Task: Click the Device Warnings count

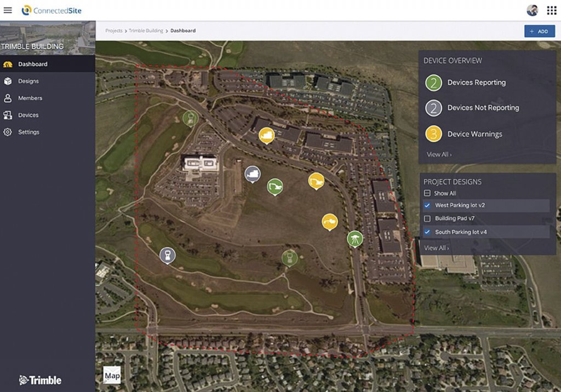Action: (x=434, y=134)
